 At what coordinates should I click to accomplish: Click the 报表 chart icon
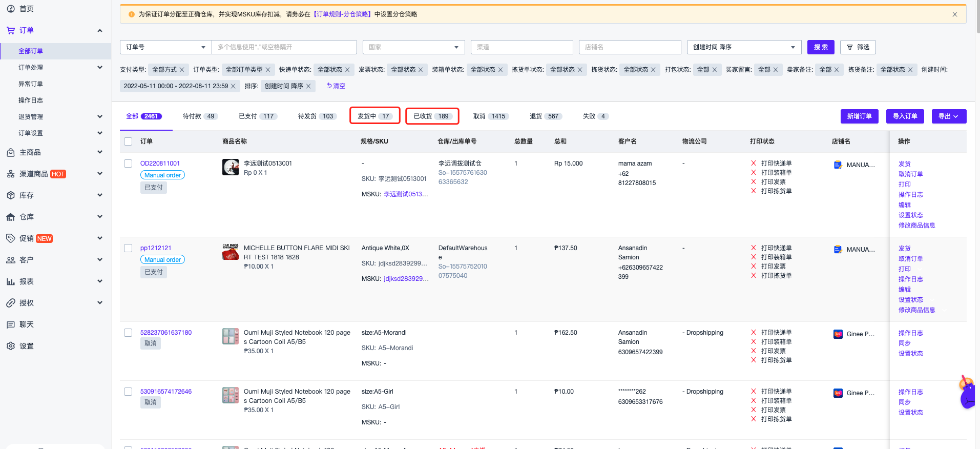click(11, 282)
